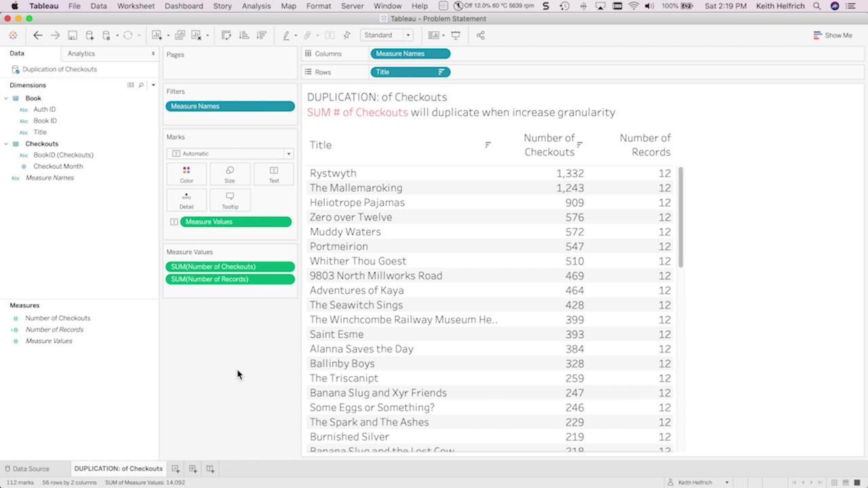Toggle sort on Title column header

pos(488,144)
